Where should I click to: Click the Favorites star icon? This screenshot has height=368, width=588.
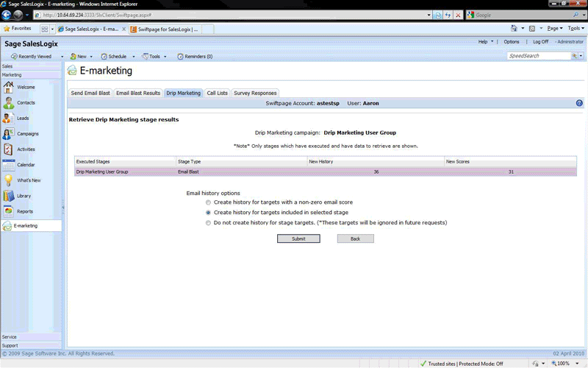7,29
